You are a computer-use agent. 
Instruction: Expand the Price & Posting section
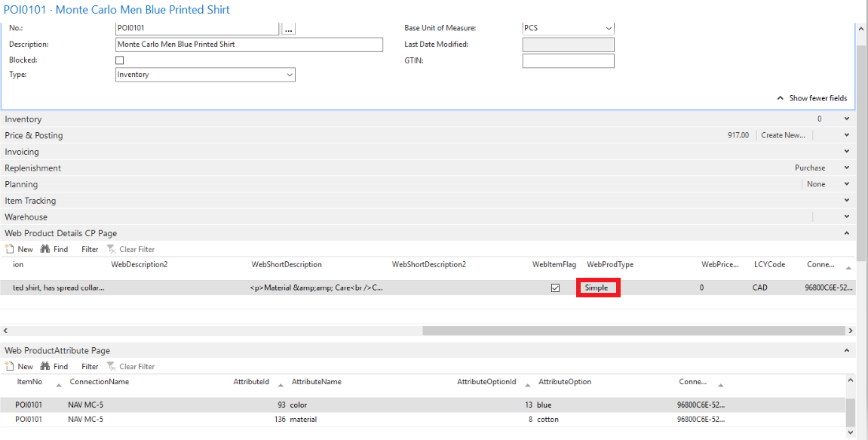coord(846,136)
